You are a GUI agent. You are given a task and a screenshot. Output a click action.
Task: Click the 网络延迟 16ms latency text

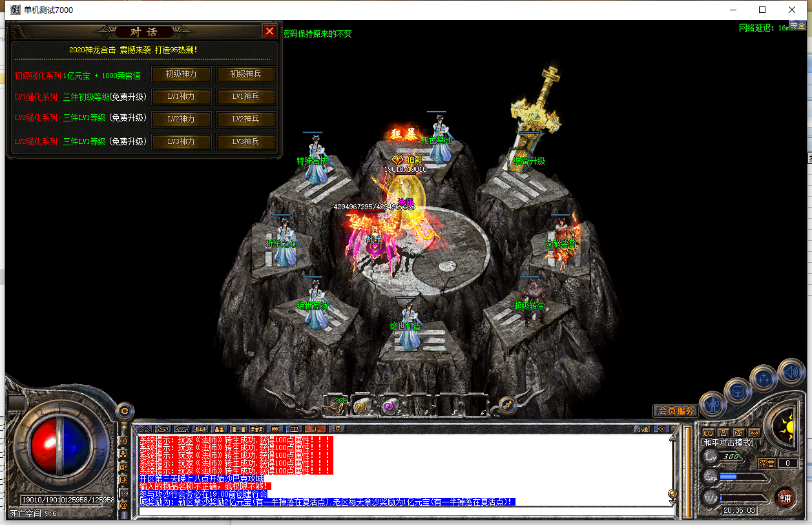click(x=767, y=28)
